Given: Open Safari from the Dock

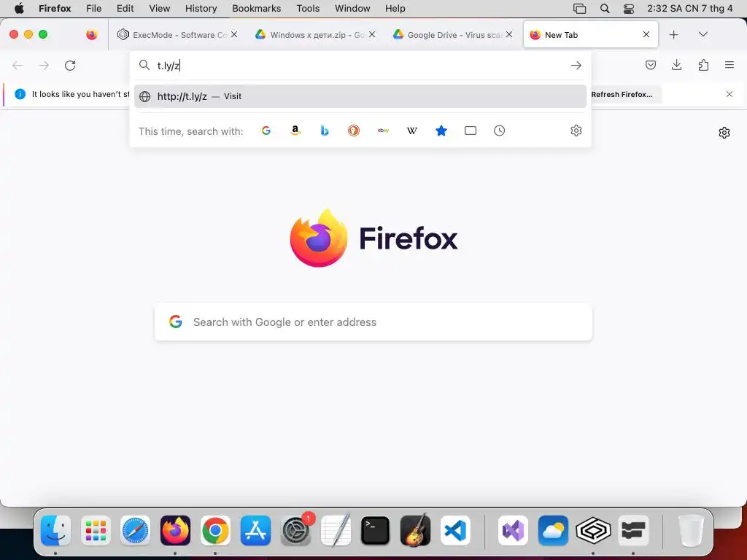Looking at the screenshot, I should pos(135,531).
